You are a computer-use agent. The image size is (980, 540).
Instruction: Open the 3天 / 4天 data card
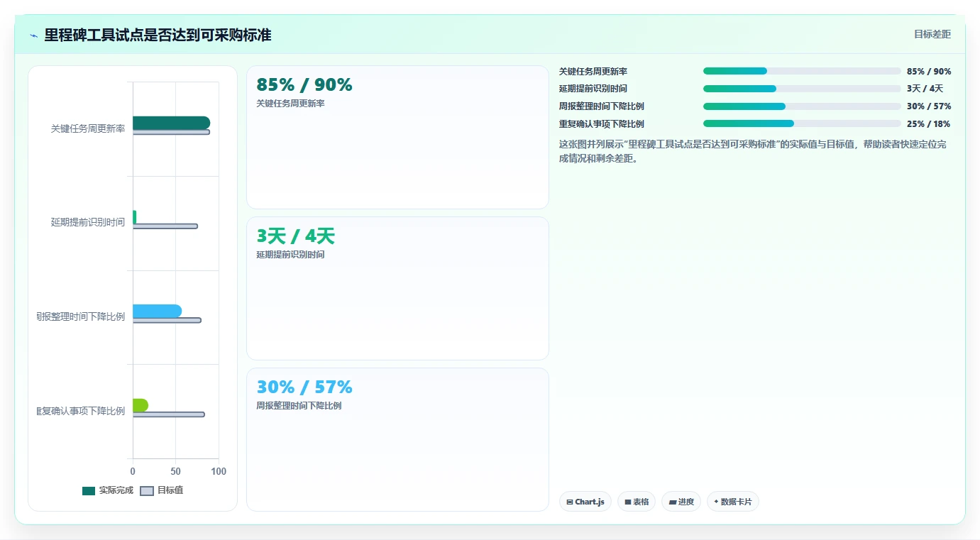click(x=397, y=289)
